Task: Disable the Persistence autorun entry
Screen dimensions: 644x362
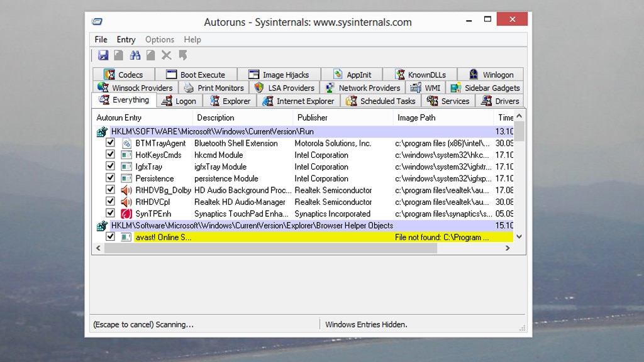Action: point(111,178)
